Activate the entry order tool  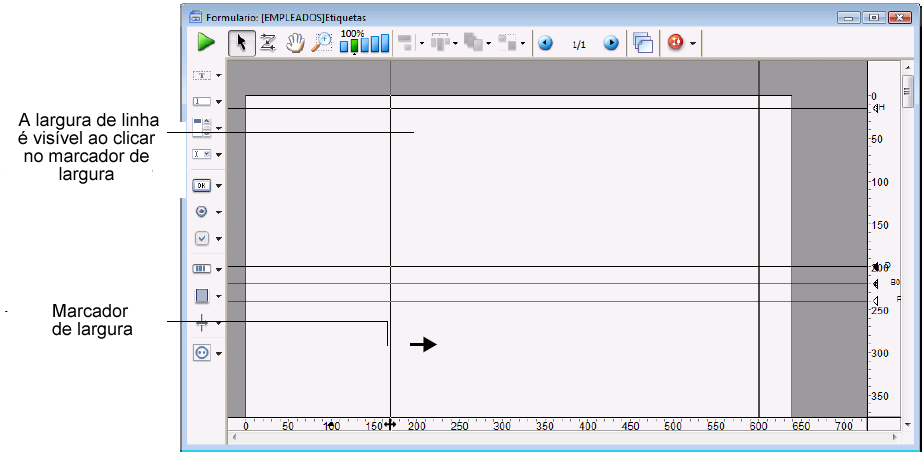pyautogui.click(x=268, y=43)
